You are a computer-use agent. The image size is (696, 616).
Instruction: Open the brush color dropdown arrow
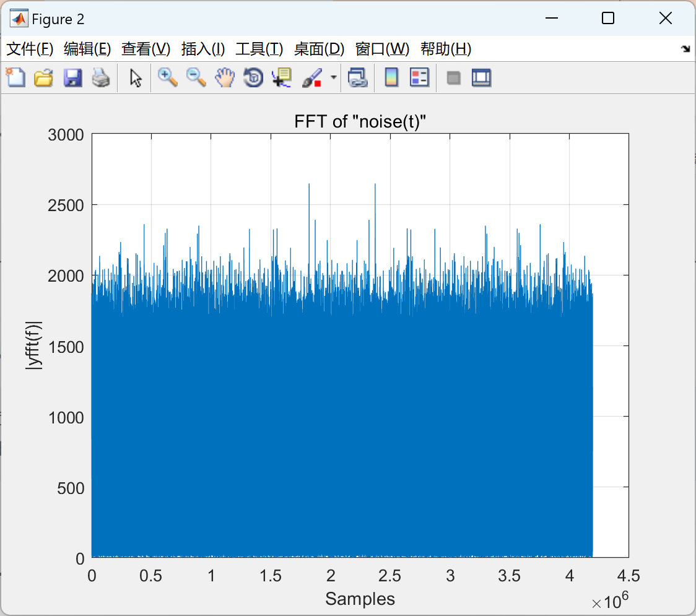pyautogui.click(x=334, y=77)
